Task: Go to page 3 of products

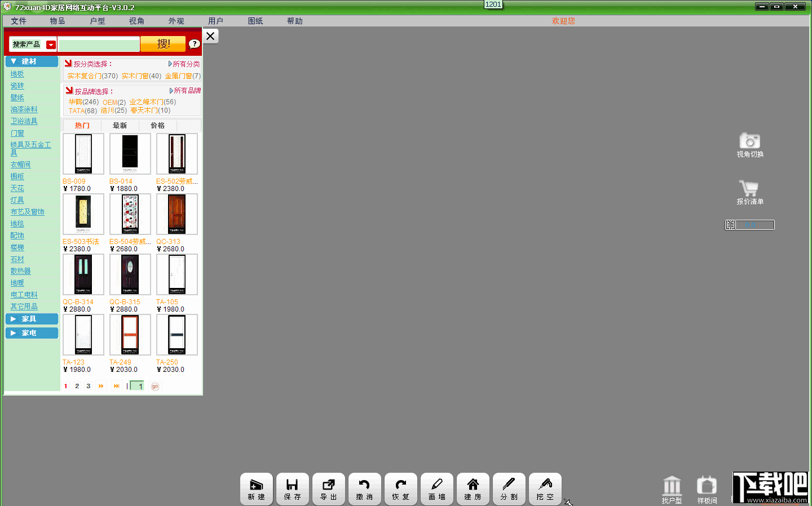Action: [x=89, y=386]
